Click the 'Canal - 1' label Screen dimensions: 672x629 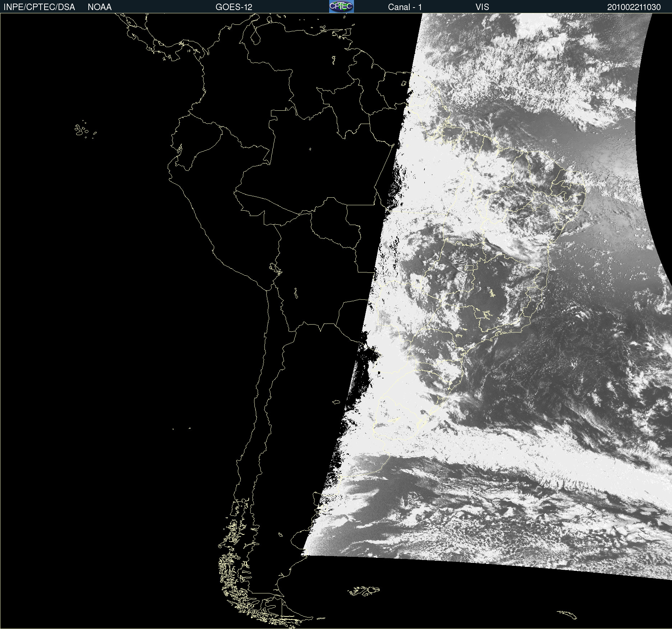tap(405, 7)
